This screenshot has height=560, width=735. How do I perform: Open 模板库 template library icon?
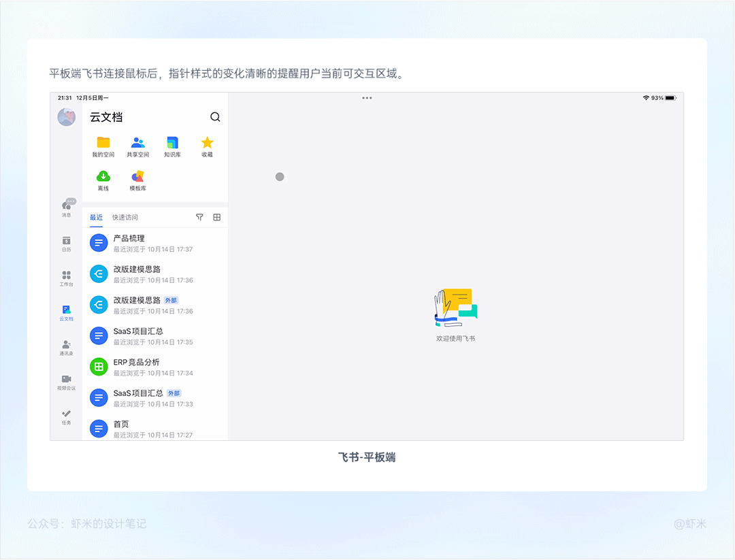pyautogui.click(x=138, y=177)
